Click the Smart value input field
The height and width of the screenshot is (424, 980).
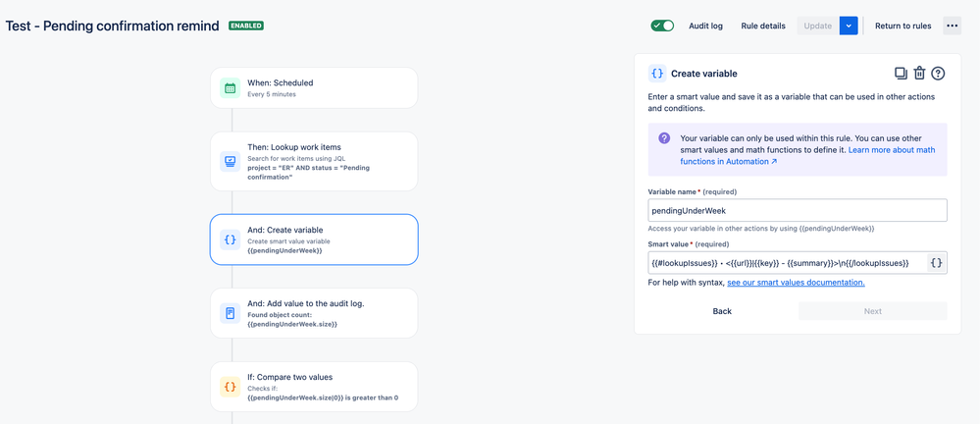[786, 263]
